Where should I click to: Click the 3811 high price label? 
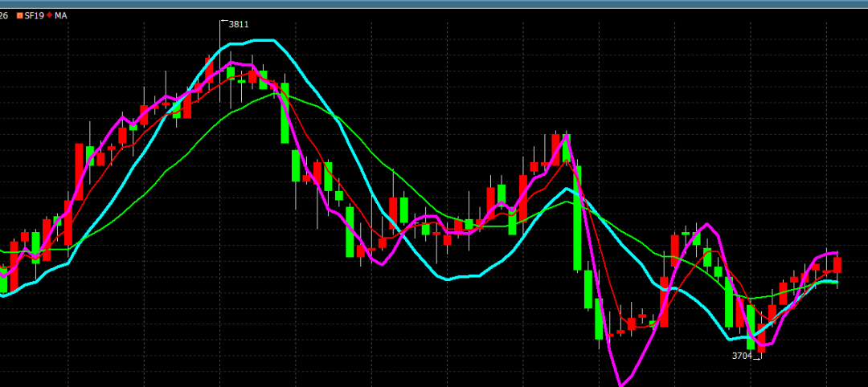(x=239, y=24)
